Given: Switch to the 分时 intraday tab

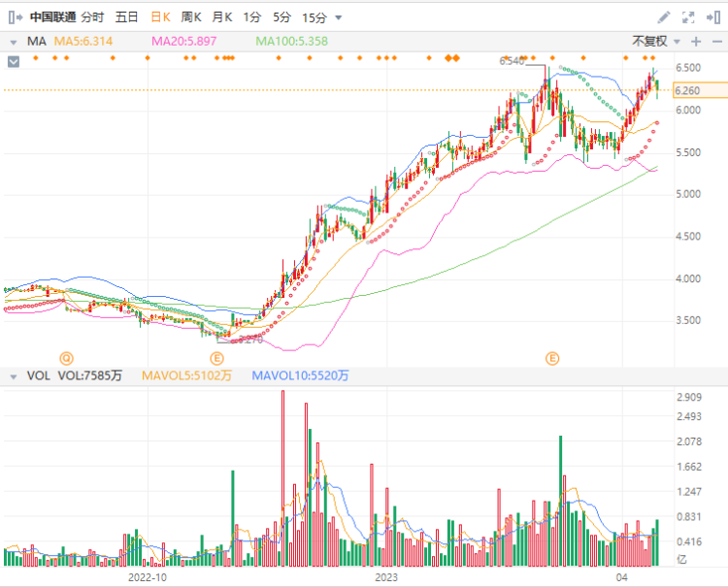Looking at the screenshot, I should [93, 17].
